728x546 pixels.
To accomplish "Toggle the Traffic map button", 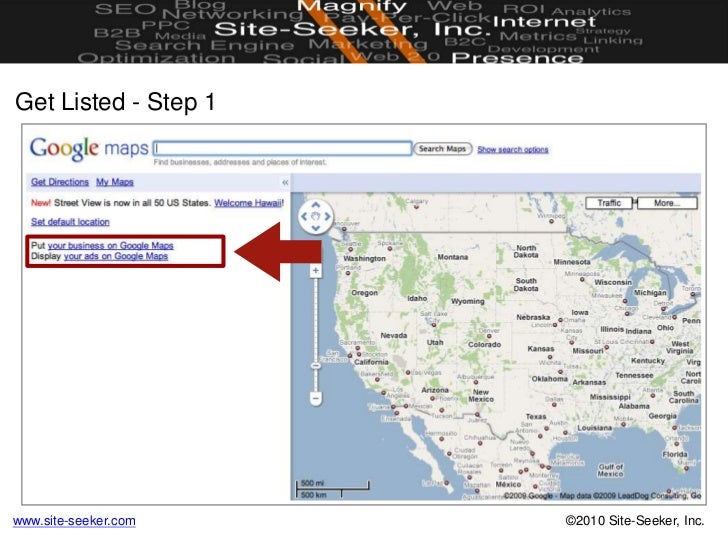I will click(x=609, y=203).
